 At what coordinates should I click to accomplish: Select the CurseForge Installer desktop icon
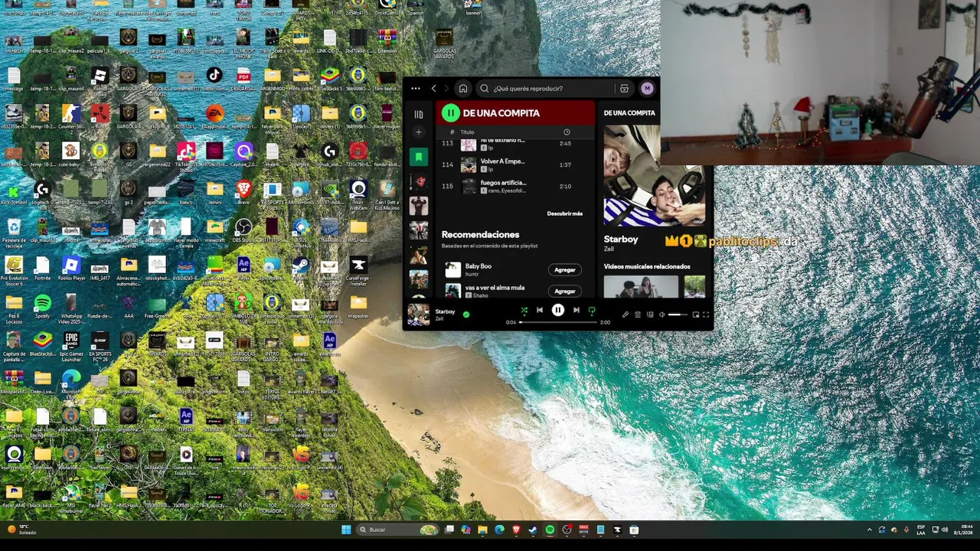[358, 269]
